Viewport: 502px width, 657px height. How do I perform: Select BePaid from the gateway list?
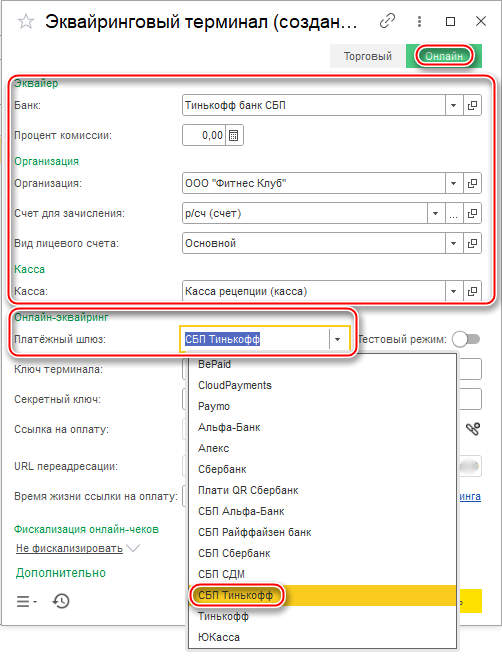tap(322, 364)
